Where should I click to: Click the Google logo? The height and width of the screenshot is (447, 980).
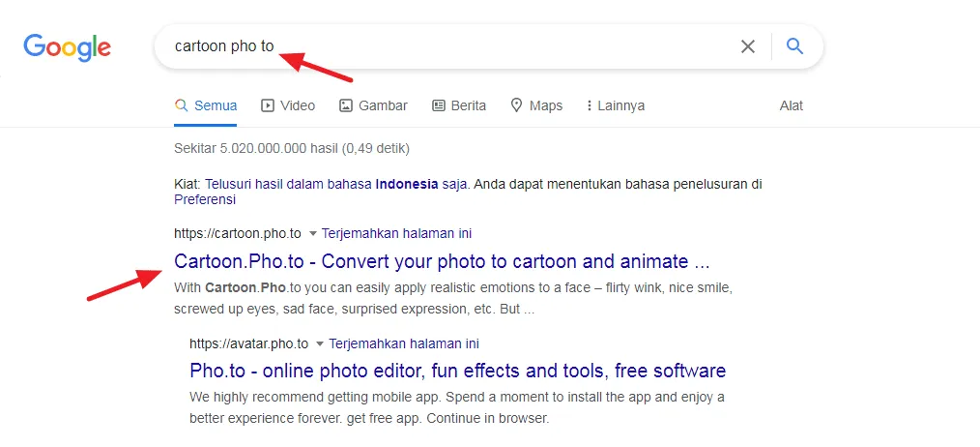[68, 47]
